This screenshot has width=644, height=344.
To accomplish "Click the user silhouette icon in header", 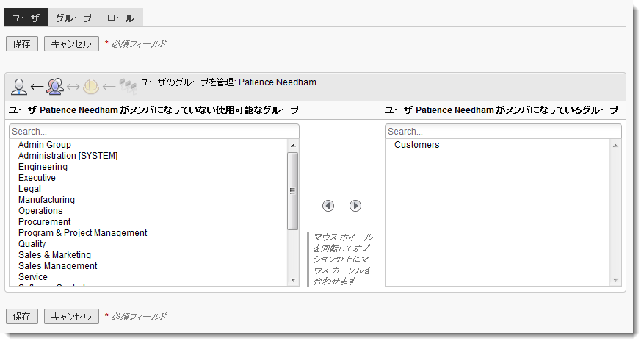I will pos(19,87).
